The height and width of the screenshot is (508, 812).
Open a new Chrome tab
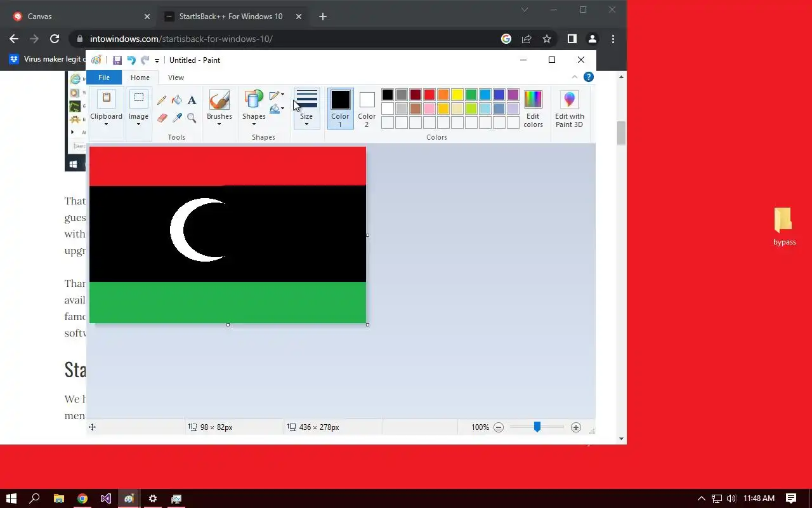click(322, 17)
